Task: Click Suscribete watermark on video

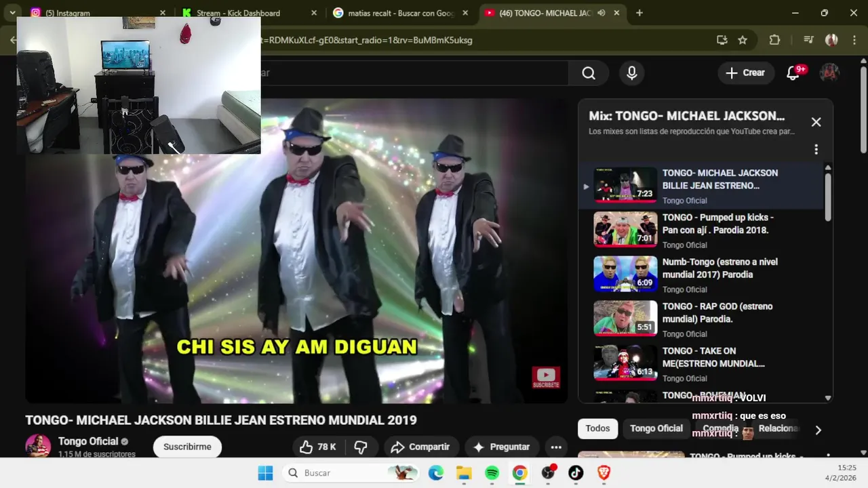Action: (x=546, y=378)
